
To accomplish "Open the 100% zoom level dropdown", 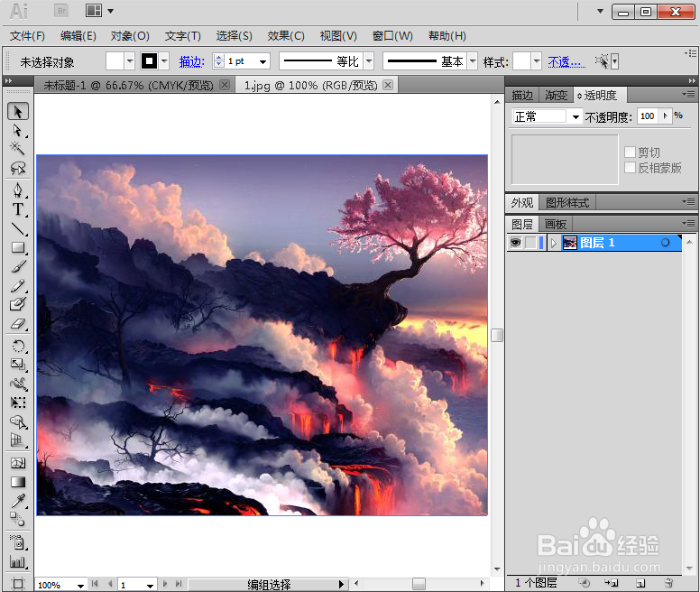I will pyautogui.click(x=80, y=586).
